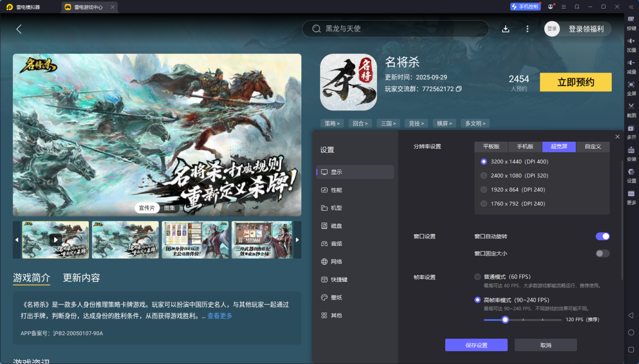Switch to the 图集 gallery view
Image resolution: width=639 pixels, height=364 pixels.
(x=169, y=208)
